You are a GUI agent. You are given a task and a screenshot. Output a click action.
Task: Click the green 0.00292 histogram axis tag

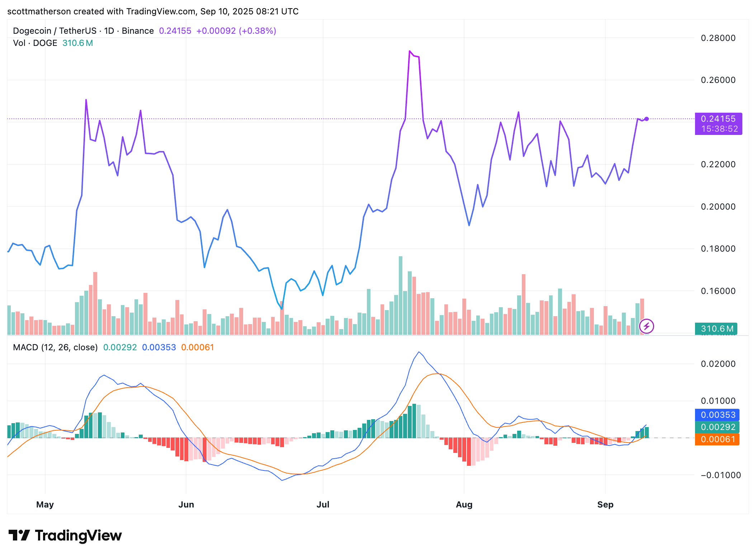(x=717, y=427)
